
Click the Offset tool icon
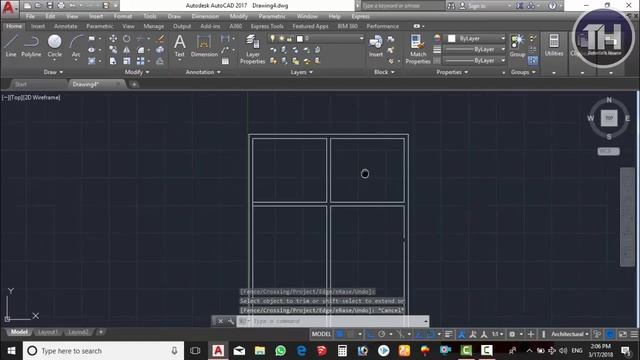(160, 61)
